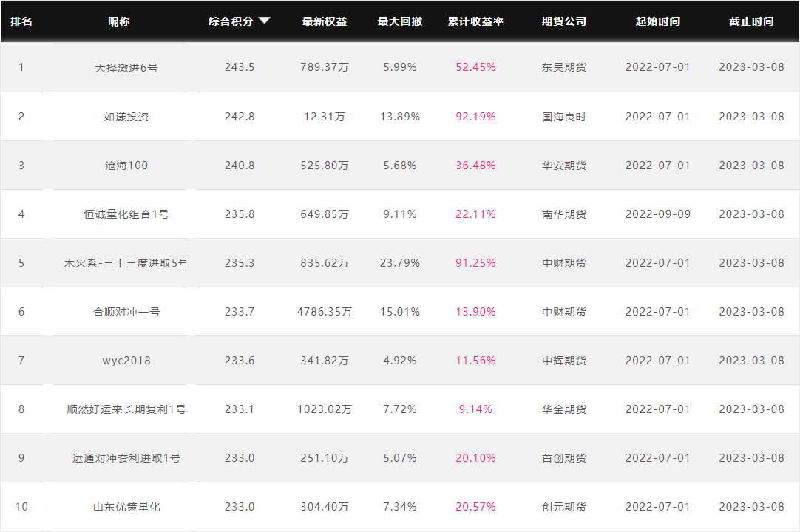The height and width of the screenshot is (532, 800).
Task: Select the 233.7 score cell
Action: click(240, 312)
